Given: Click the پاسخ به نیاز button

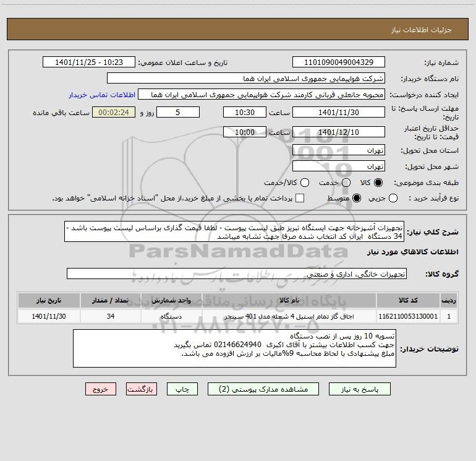Looking at the screenshot, I should [359, 389].
